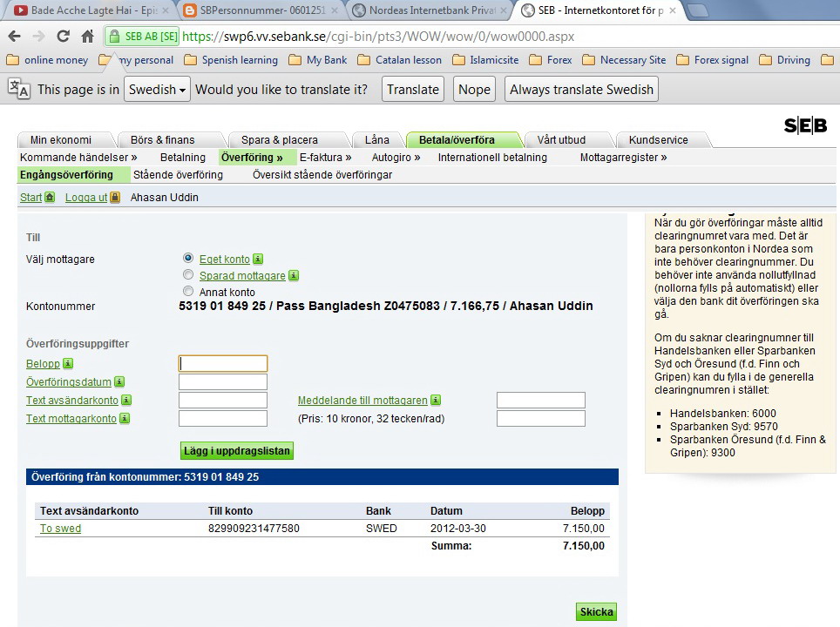Image resolution: width=840 pixels, height=627 pixels.
Task: Open the Driving bookmark folder
Action: click(x=785, y=60)
